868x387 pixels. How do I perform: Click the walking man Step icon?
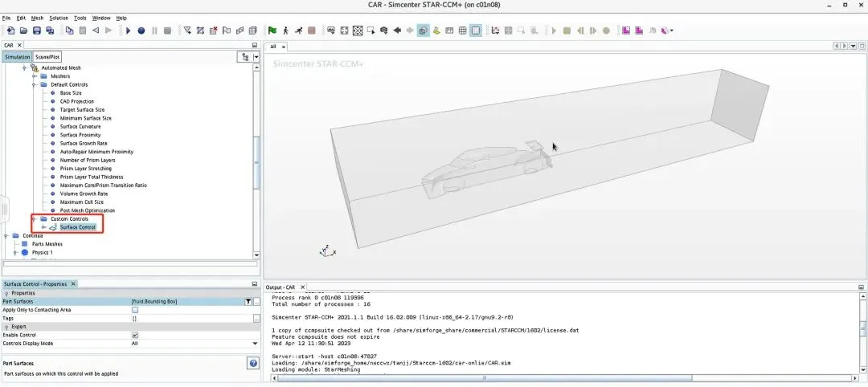(285, 31)
